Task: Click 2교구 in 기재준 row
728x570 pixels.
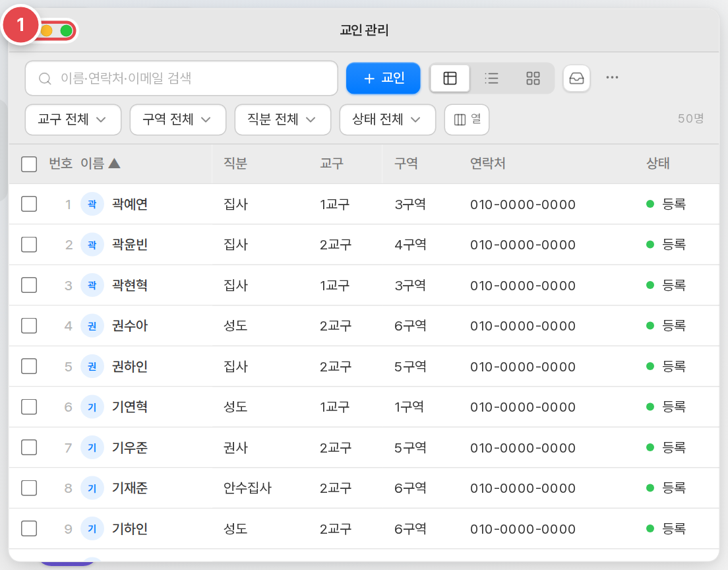Action: [336, 488]
